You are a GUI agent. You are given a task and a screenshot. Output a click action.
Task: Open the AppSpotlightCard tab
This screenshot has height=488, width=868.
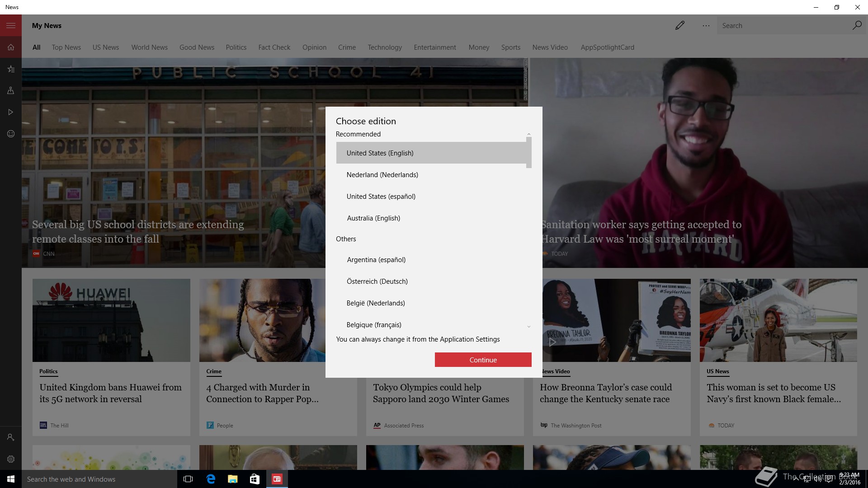pos(608,47)
